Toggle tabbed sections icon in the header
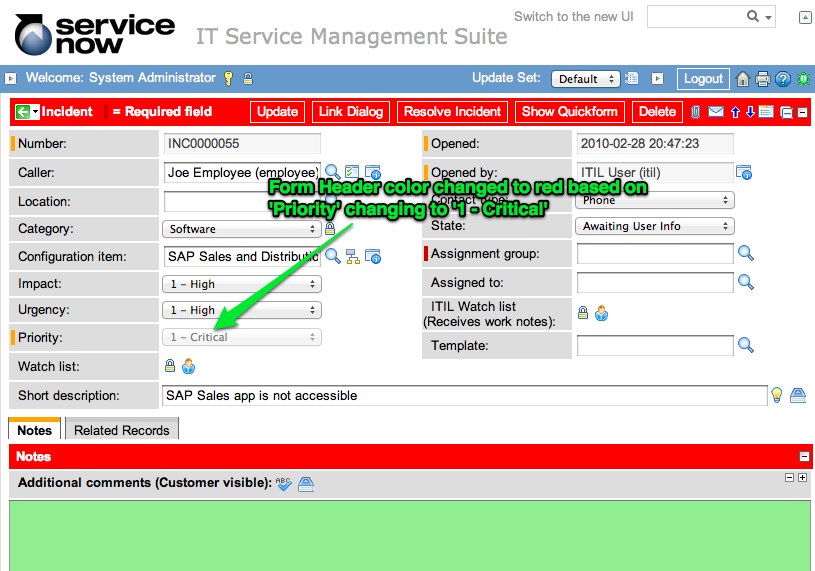815x571 pixels. click(x=786, y=112)
